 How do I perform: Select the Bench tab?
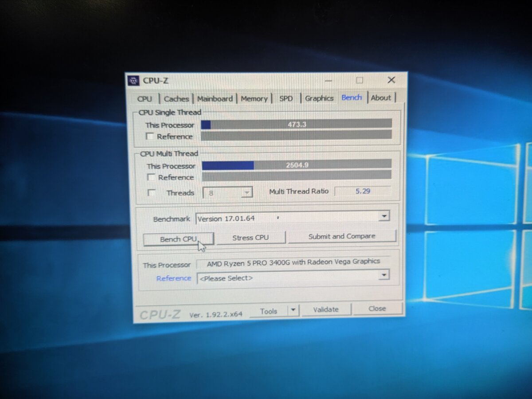(x=352, y=98)
